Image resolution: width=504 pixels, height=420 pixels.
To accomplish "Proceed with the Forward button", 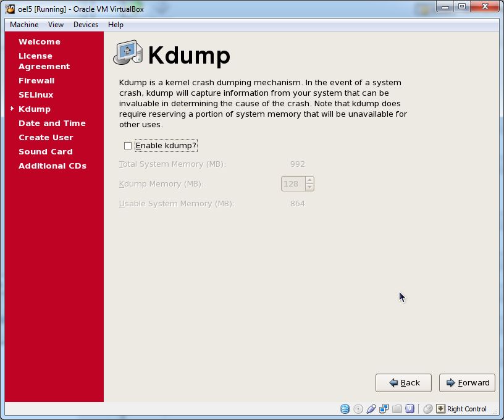I will pyautogui.click(x=467, y=383).
